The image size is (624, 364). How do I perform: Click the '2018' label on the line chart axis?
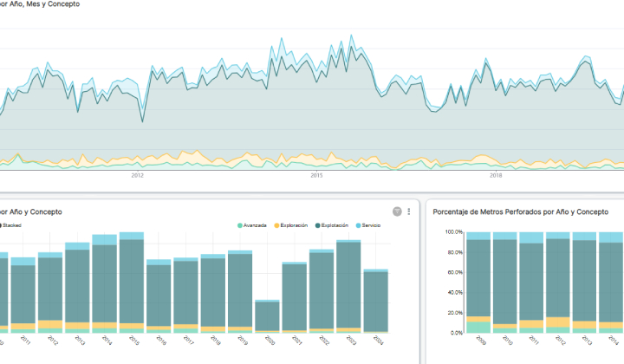pos(496,175)
